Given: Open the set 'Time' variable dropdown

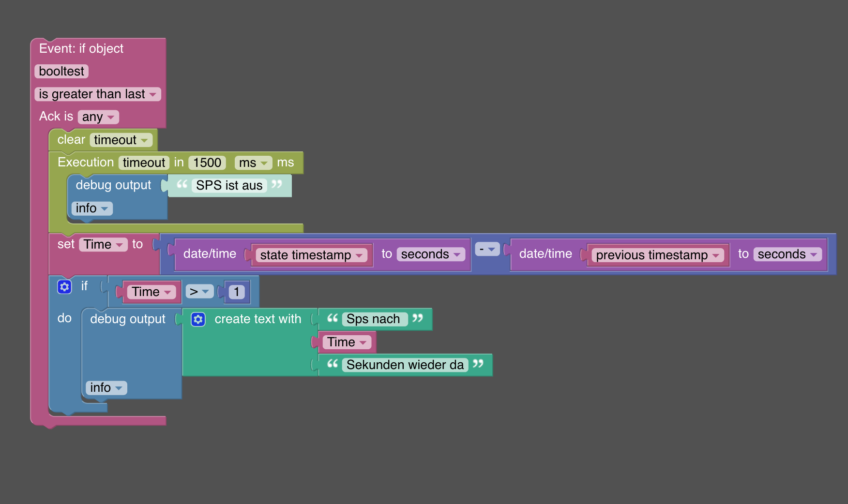Looking at the screenshot, I should [104, 245].
